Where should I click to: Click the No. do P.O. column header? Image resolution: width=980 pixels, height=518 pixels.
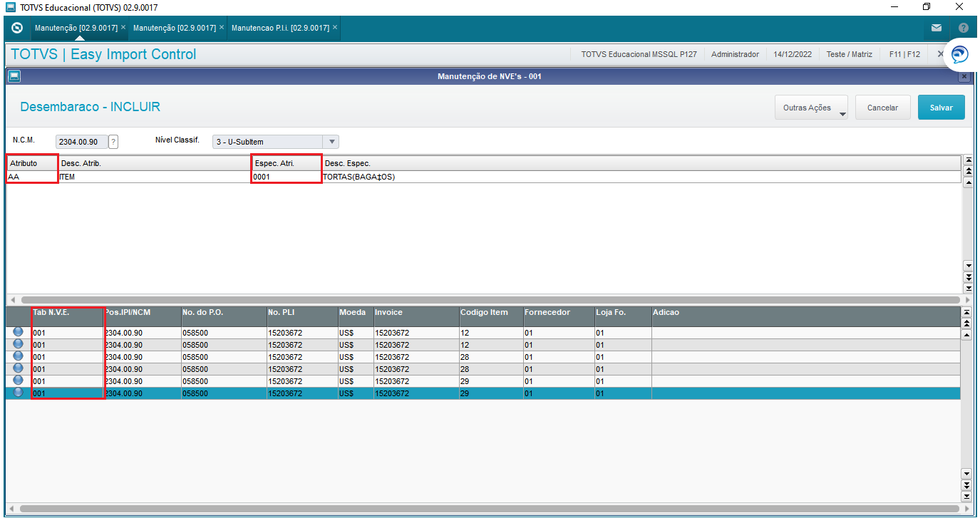coord(224,317)
